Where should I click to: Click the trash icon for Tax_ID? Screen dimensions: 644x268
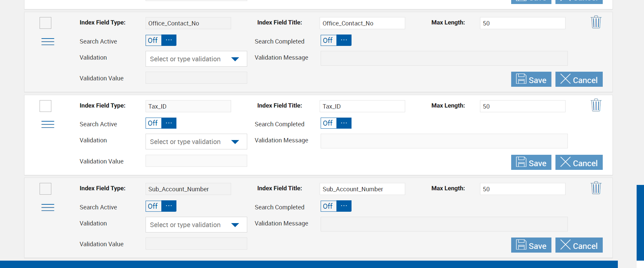[596, 105]
